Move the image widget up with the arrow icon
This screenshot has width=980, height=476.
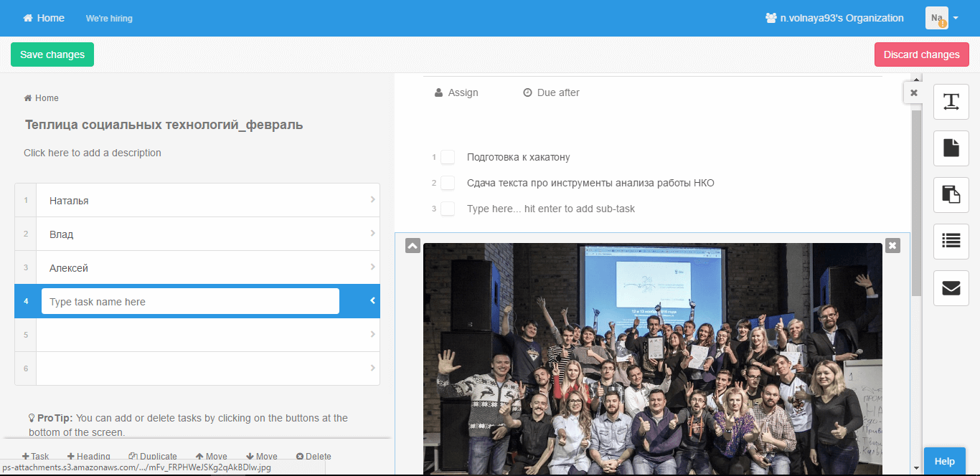coord(413,245)
